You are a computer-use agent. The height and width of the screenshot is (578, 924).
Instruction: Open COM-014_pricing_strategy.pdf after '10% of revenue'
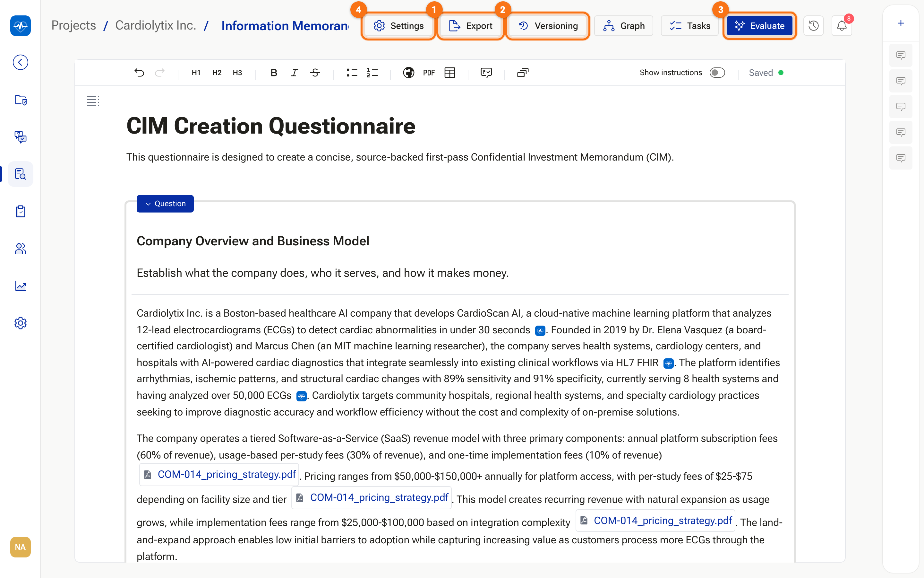tap(219, 474)
